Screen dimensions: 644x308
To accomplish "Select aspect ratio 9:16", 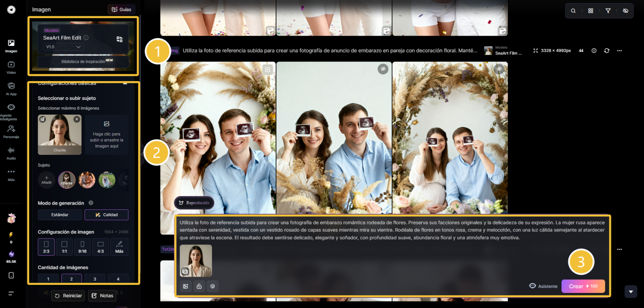I will 82,247.
